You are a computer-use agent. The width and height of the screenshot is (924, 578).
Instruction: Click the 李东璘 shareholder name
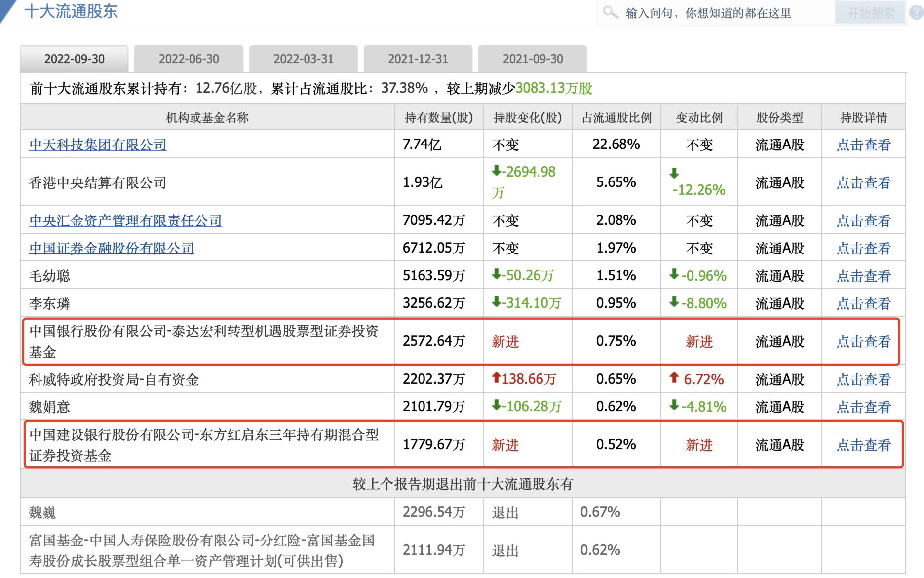49,303
